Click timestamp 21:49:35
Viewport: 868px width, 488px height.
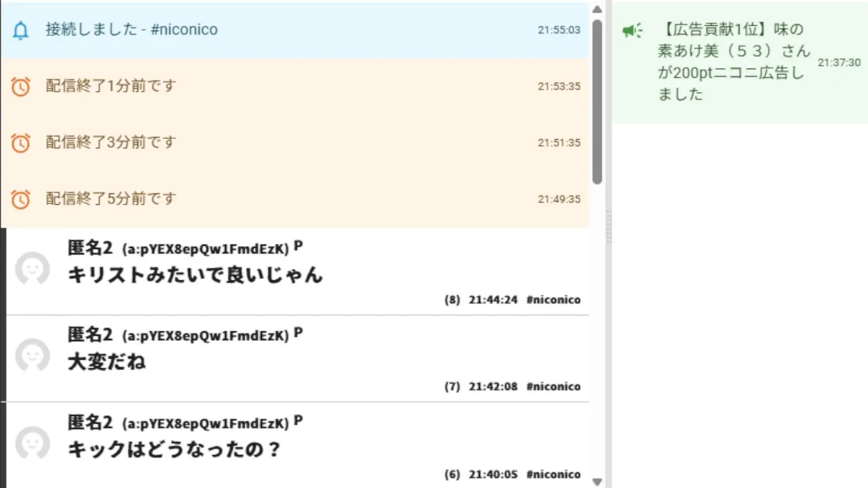point(559,199)
